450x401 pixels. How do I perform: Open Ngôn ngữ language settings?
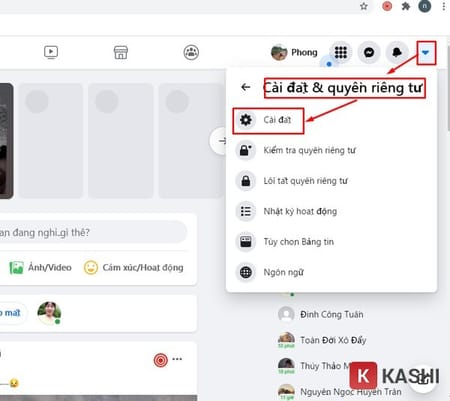(x=332, y=272)
